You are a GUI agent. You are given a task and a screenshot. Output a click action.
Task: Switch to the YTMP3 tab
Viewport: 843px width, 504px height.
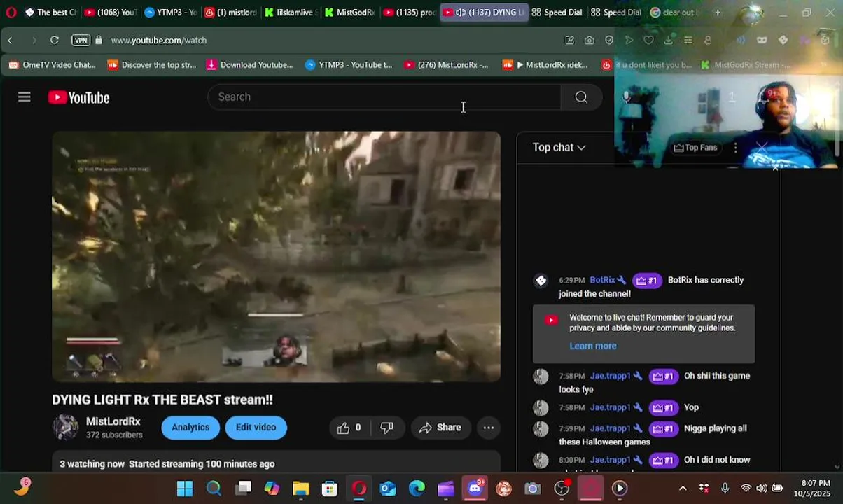(x=170, y=13)
